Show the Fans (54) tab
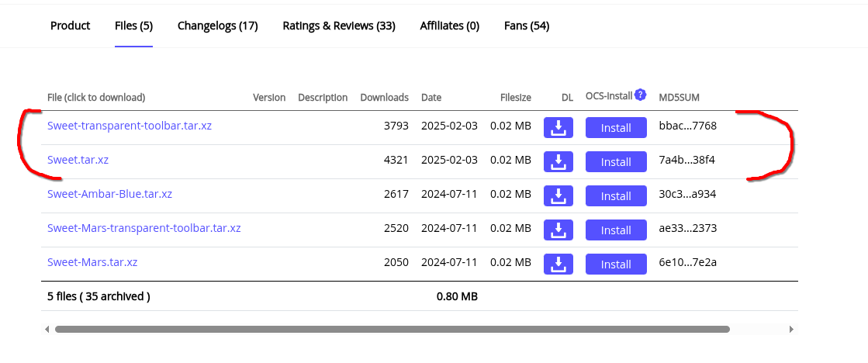 [527, 26]
